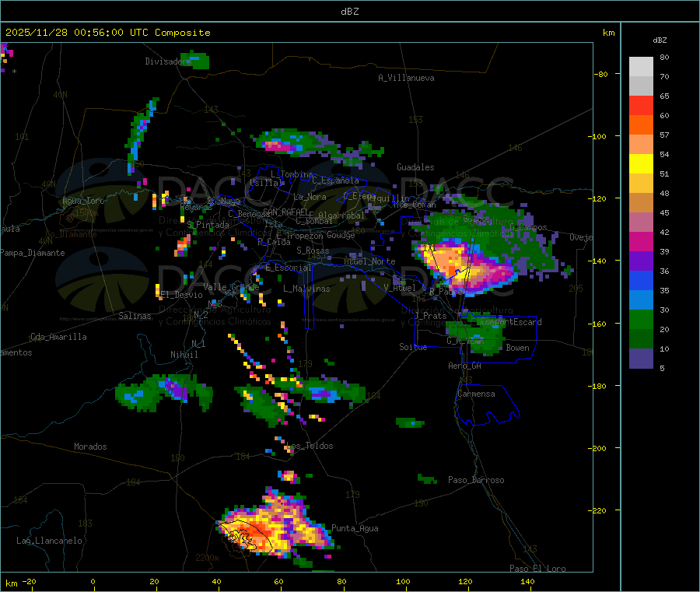Screen dimensions: 700x592
Task: Select the bright green 20–30 dBZ swatch
Action: pos(641,319)
